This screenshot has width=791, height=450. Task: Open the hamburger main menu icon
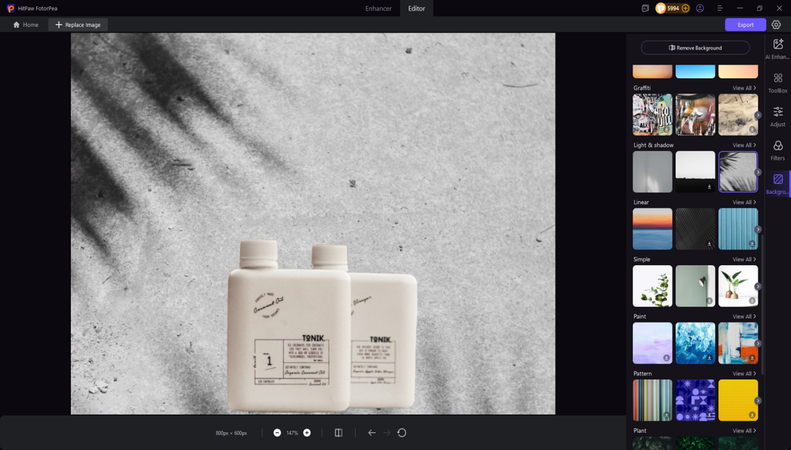pos(720,9)
